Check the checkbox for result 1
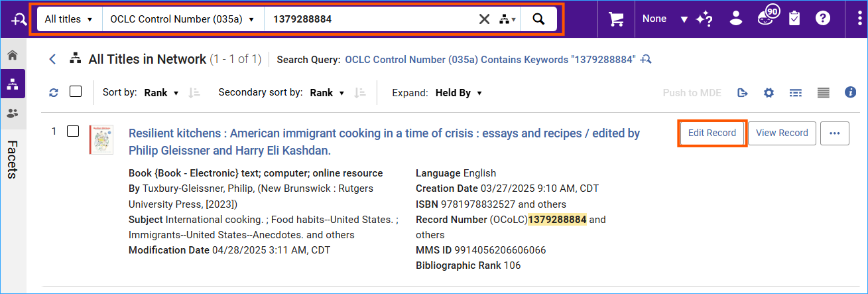This screenshot has height=294, width=868. (73, 131)
